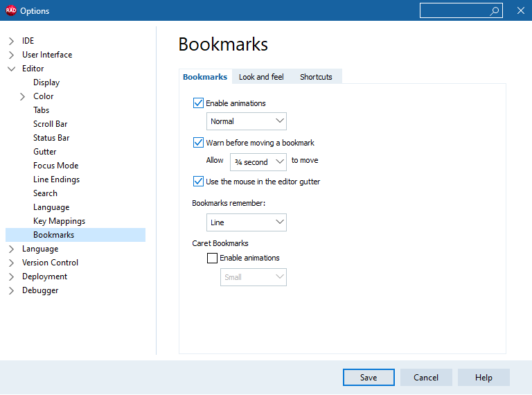Viewport: 532px width, 395px height.
Task: Select Search under Editor
Action: tap(45, 193)
